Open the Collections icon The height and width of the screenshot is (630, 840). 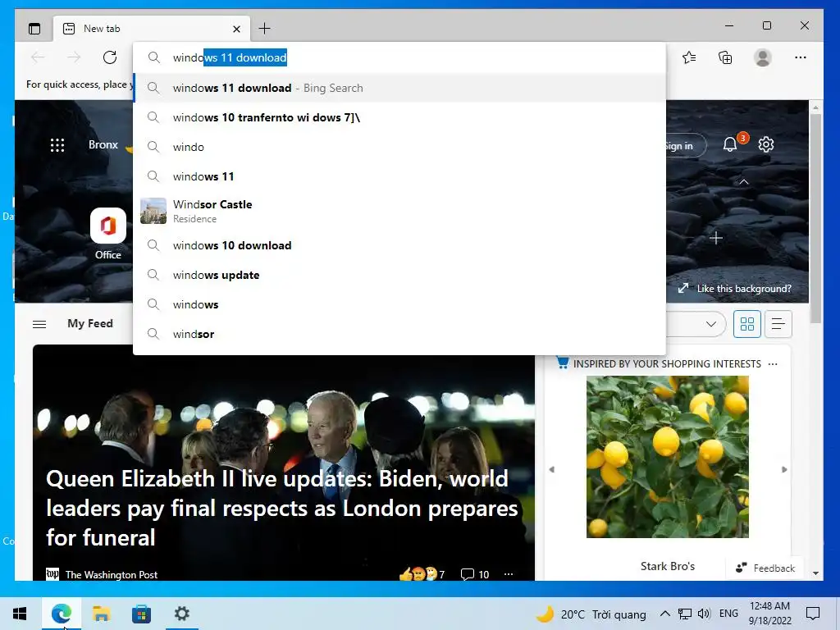pyautogui.click(x=725, y=57)
